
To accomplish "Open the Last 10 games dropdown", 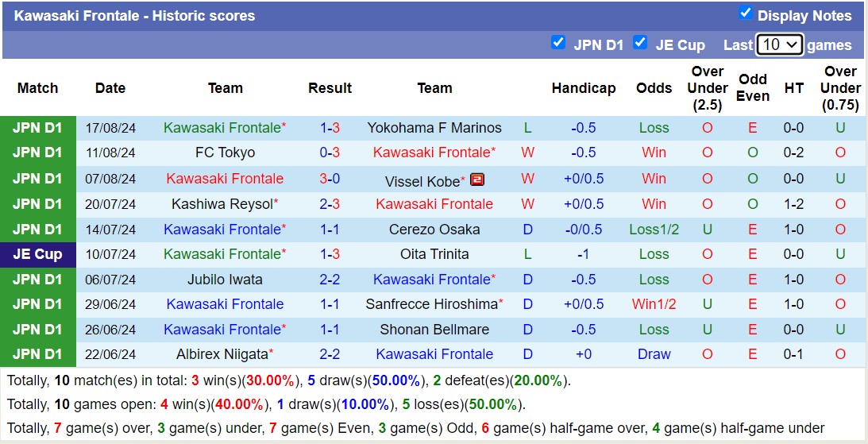I will coord(779,44).
